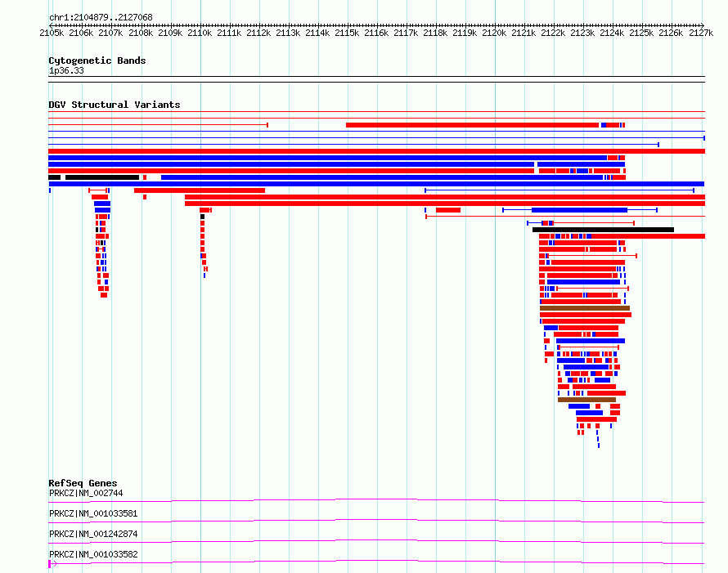Select the small black variant square at 2110k
Screen dimensions: 728x573
202,217
